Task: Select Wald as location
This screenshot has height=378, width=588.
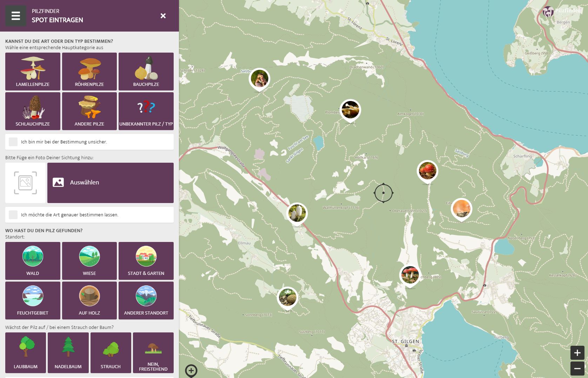Action: (x=33, y=261)
